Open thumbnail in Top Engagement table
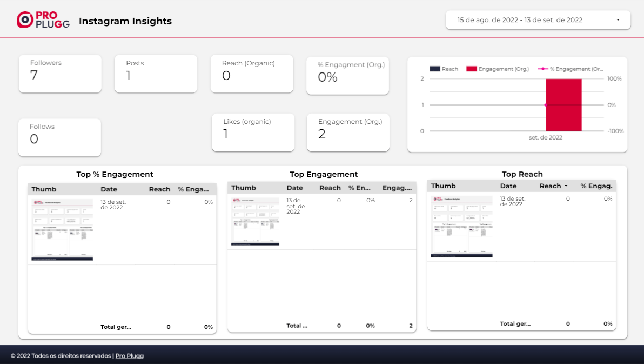644x364 pixels. [255, 221]
